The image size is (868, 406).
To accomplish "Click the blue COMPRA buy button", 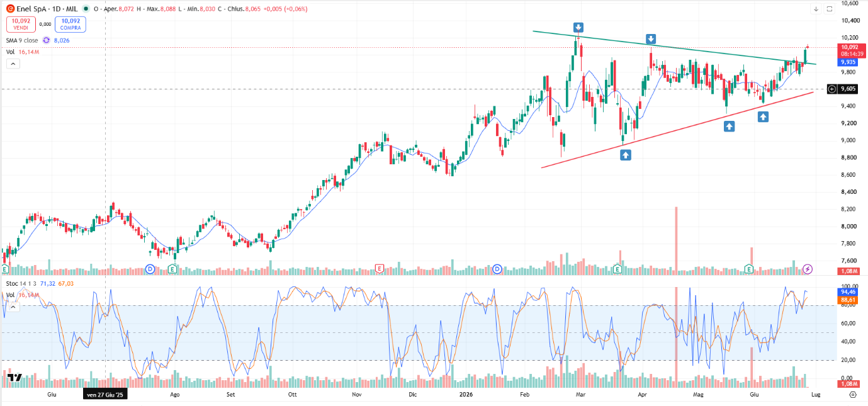I will 70,25.
